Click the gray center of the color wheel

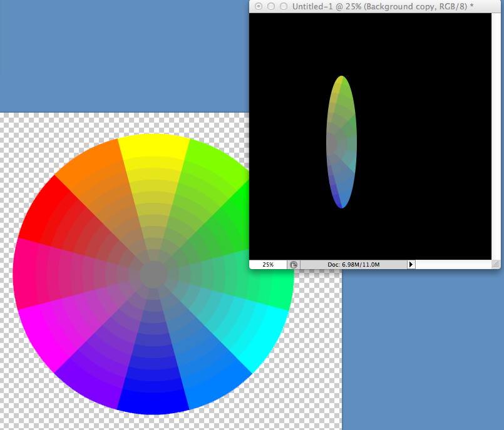click(x=152, y=274)
